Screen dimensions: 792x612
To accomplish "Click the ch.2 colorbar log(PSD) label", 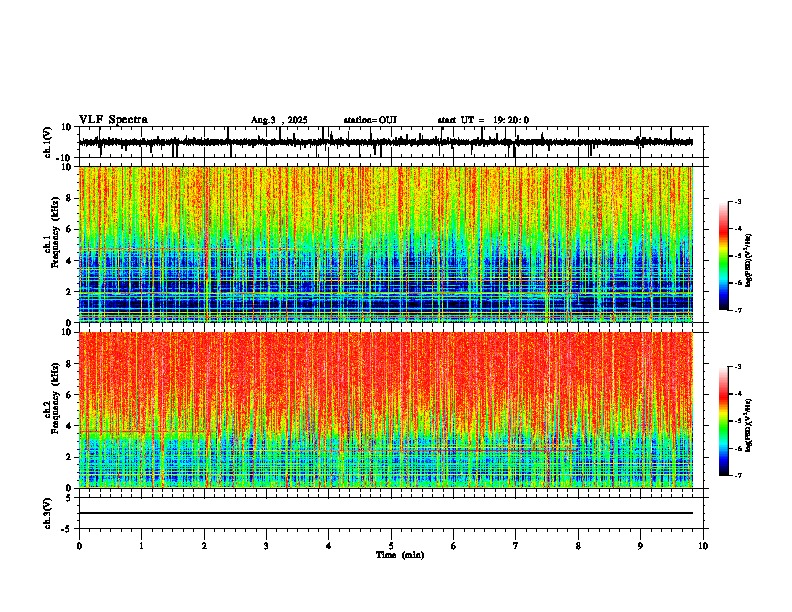I will pos(748,425).
